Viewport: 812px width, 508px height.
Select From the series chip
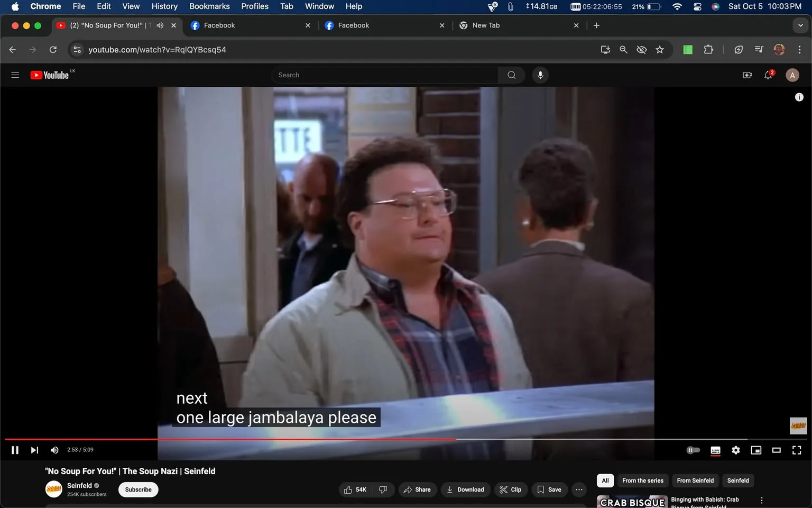pos(643,480)
